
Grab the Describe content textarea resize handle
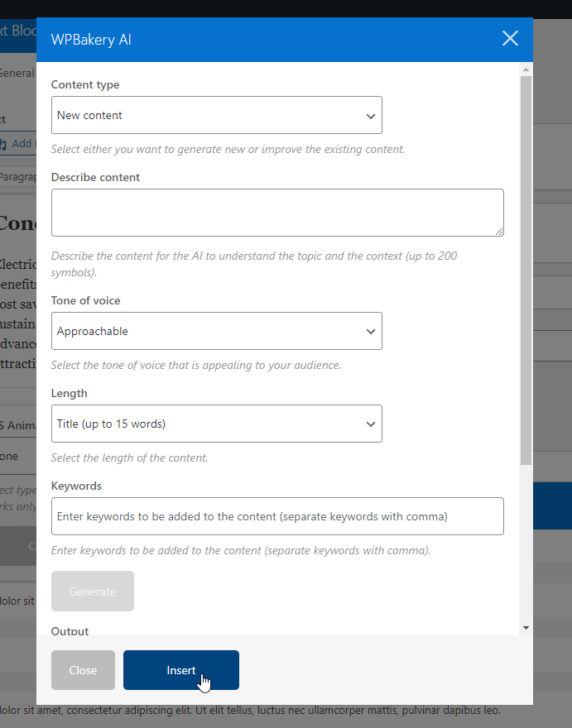(498, 231)
